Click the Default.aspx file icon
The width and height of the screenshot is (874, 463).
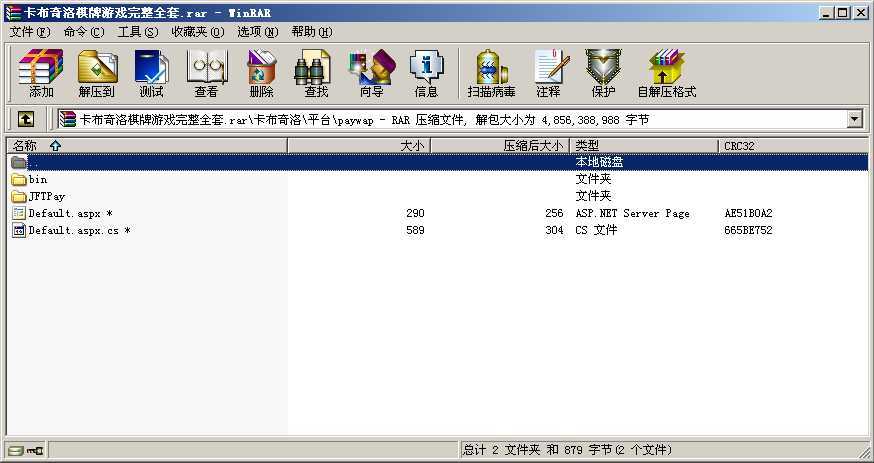pos(19,213)
